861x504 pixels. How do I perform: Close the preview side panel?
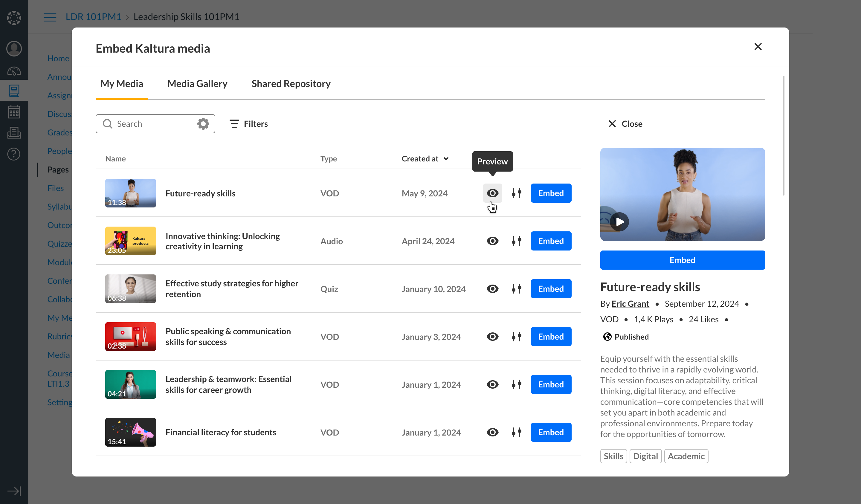625,124
